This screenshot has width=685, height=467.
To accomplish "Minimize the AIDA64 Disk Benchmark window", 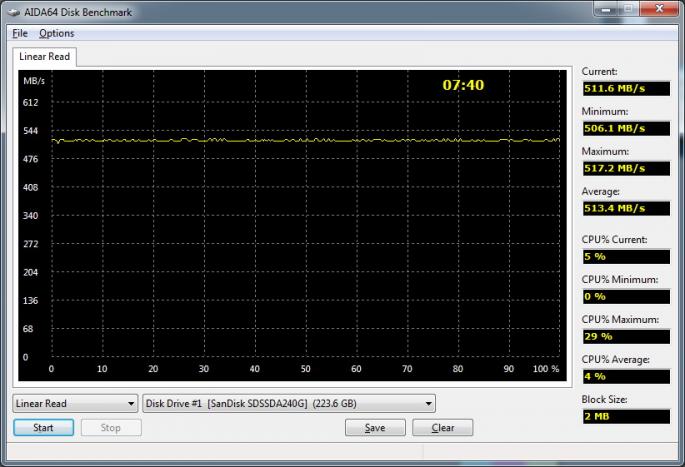I will [606, 9].
